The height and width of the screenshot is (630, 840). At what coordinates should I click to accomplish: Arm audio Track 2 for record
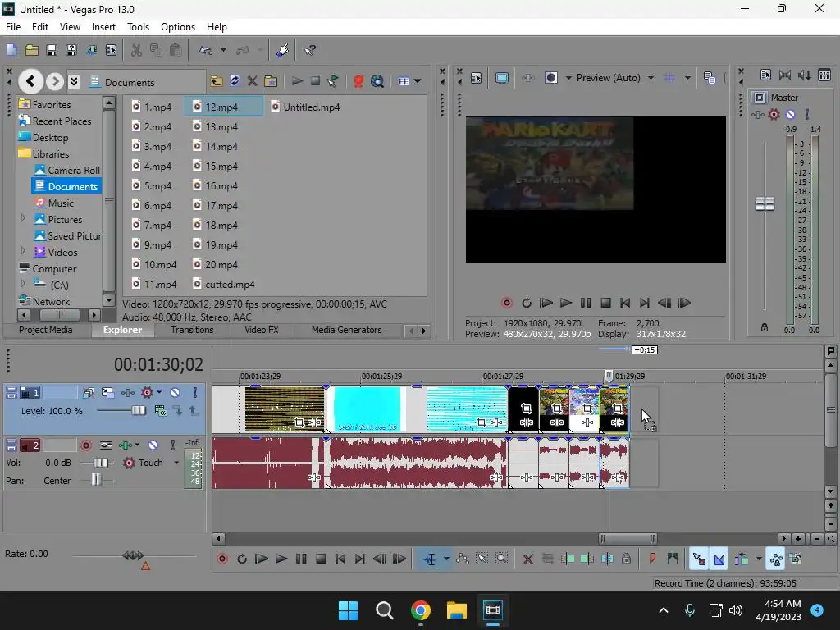pos(85,445)
